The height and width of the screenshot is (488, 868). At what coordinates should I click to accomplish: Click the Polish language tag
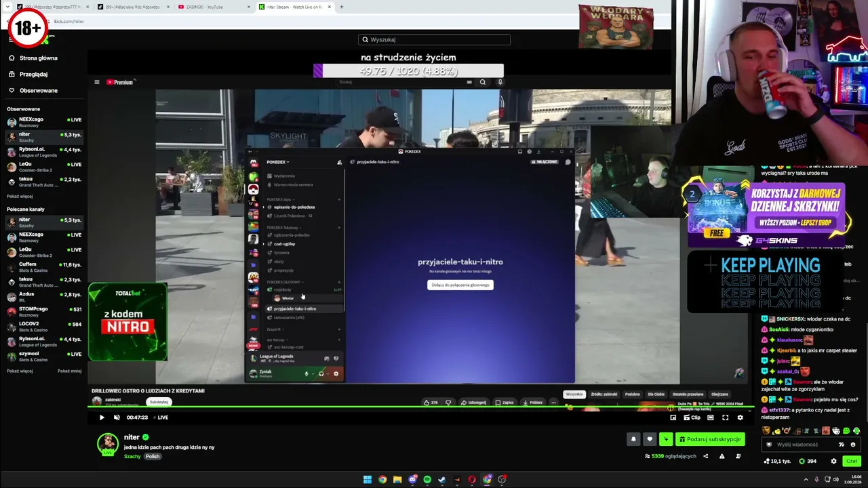(153, 456)
